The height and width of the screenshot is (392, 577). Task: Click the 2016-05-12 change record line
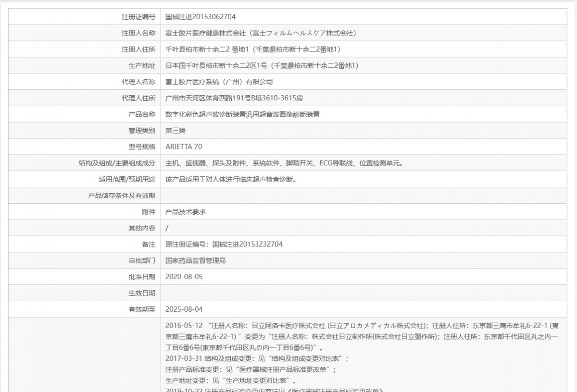362,336
